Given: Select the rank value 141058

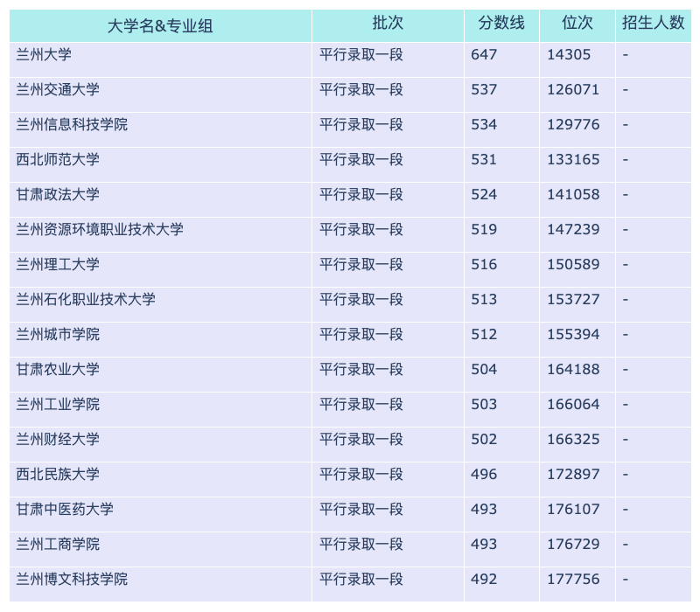Looking at the screenshot, I should [x=573, y=194].
